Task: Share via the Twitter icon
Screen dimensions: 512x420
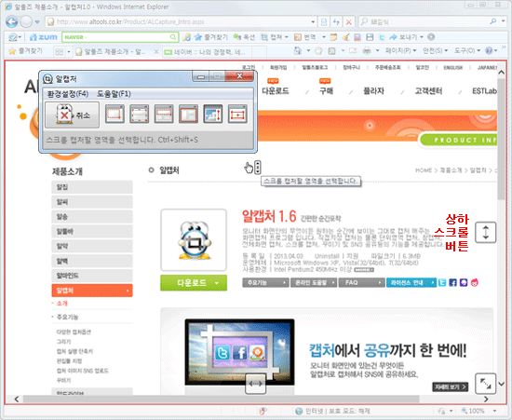Action: coord(442,283)
